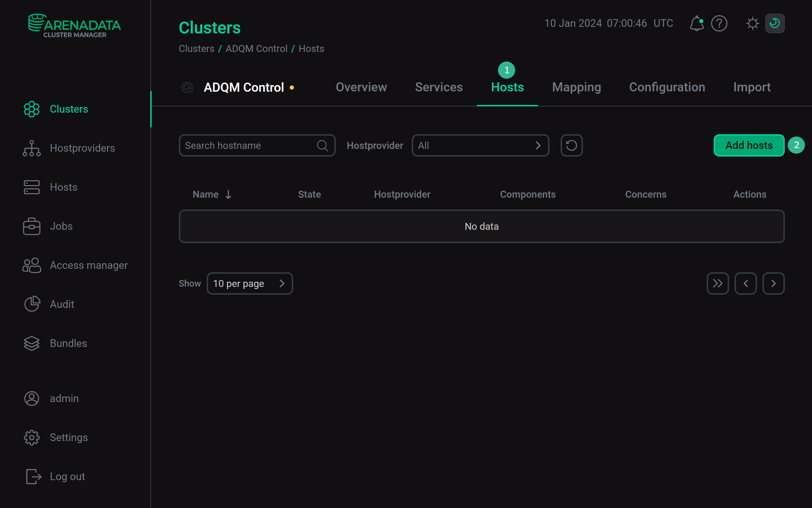Open the Hostprovider filter dropdown
This screenshot has width=812, height=508.
[480, 145]
